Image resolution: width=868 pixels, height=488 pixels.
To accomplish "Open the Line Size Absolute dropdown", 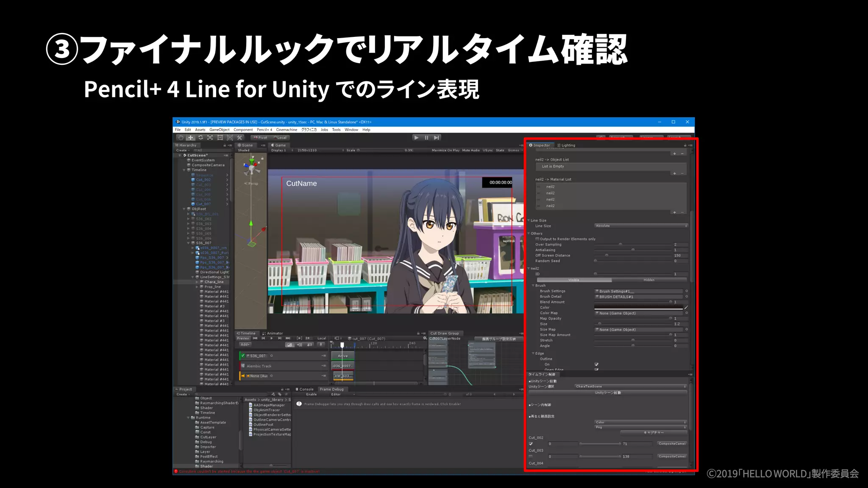I will pos(641,226).
